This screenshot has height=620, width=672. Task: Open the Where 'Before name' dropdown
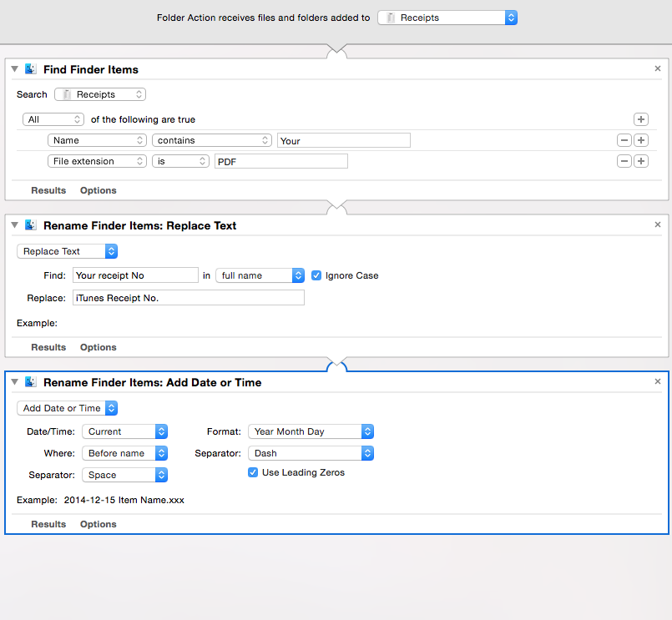[124, 453]
